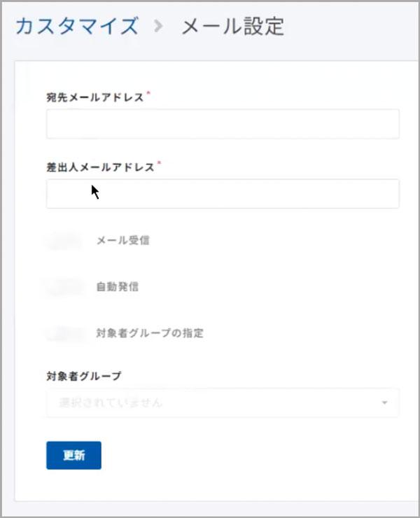Click the 宛先メールアドレス field label
This screenshot has width=420, height=518.
tap(94, 98)
